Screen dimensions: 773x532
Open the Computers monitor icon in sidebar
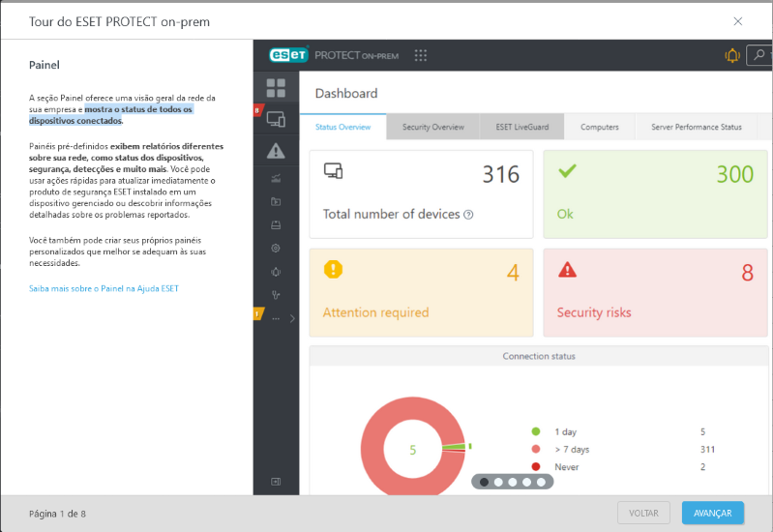pos(276,120)
